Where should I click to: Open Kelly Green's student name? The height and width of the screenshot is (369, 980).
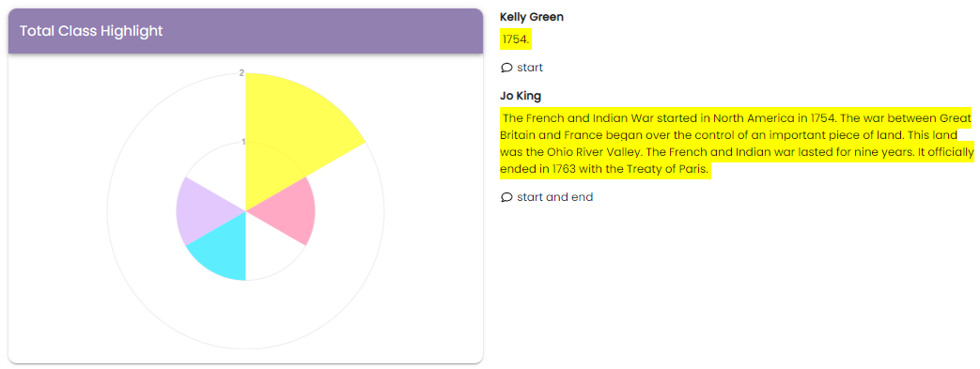point(532,17)
